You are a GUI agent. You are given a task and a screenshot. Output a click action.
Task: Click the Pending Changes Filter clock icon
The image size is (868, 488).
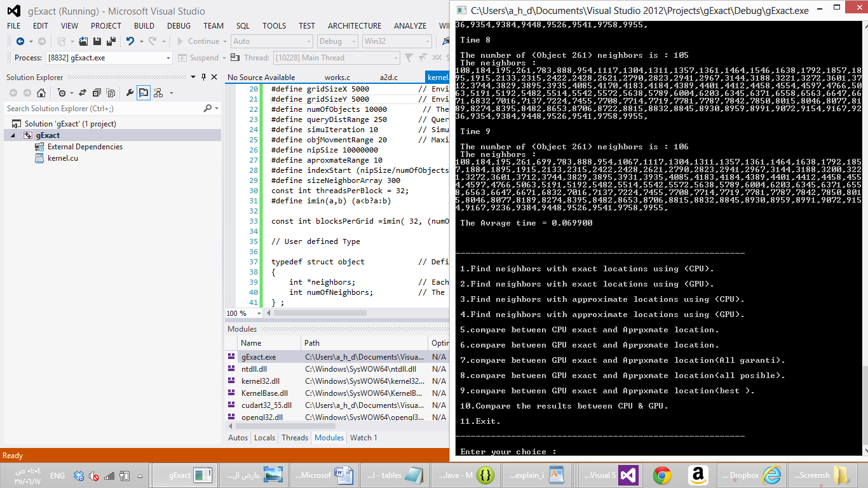62,93
